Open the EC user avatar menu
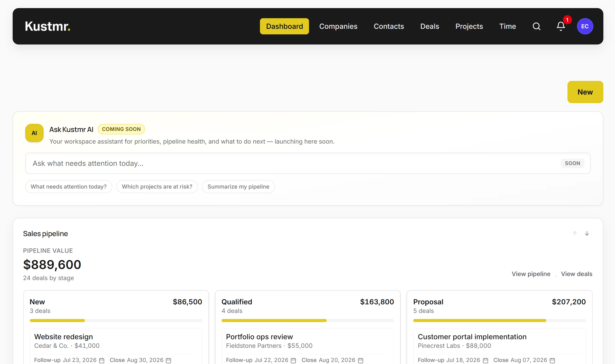Screen dimensions: 615x364 pyautogui.click(x=585, y=26)
